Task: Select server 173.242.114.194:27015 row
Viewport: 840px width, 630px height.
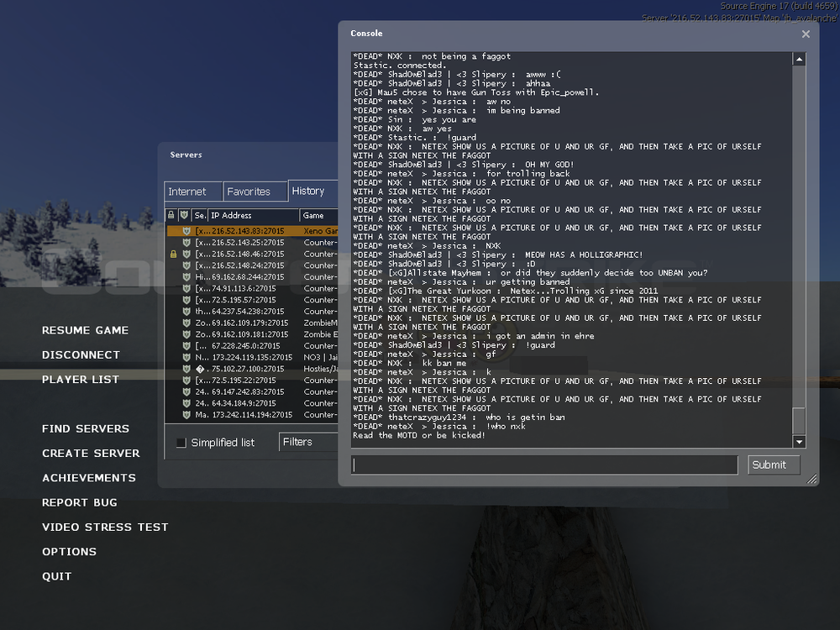Action: coord(252,415)
